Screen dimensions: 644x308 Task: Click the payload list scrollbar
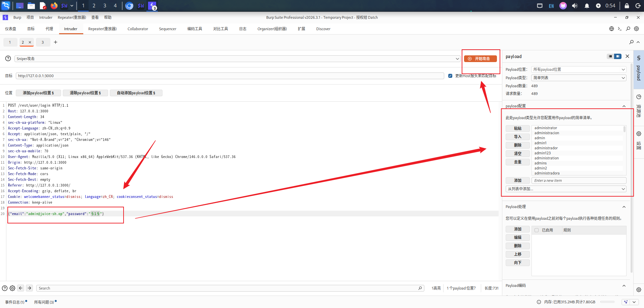625,129
